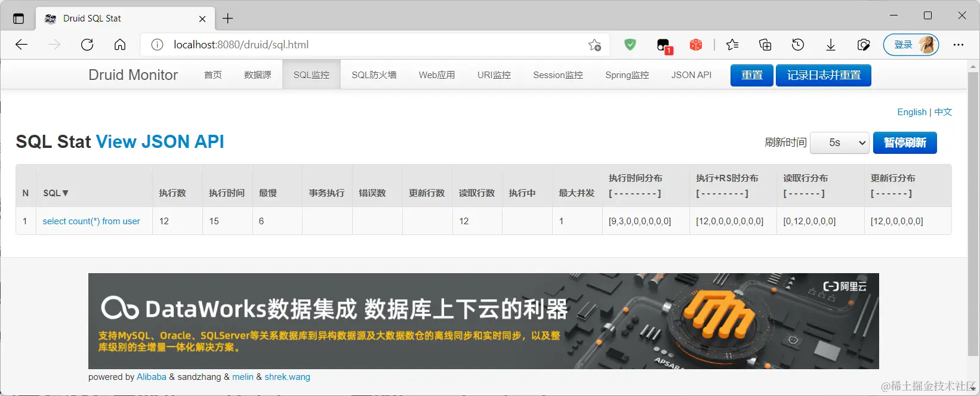Open the Alibaba footer link
This screenshot has height=396, width=980.
coord(152,377)
